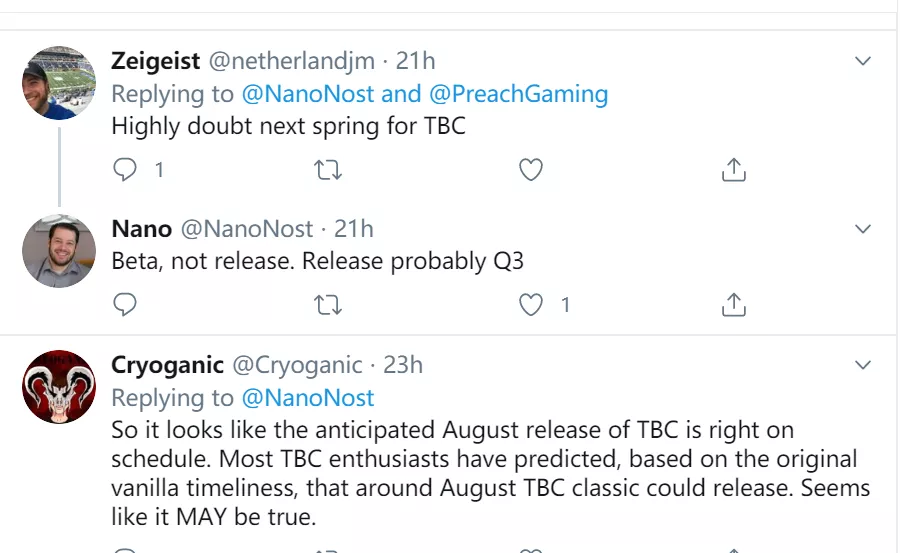The image size is (922, 553).
Task: Open Zeigeist's display name
Action: [155, 61]
